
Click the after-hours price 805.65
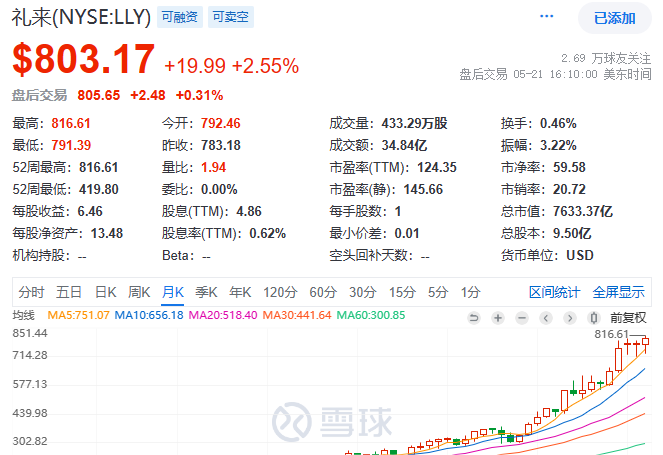pyautogui.click(x=99, y=95)
